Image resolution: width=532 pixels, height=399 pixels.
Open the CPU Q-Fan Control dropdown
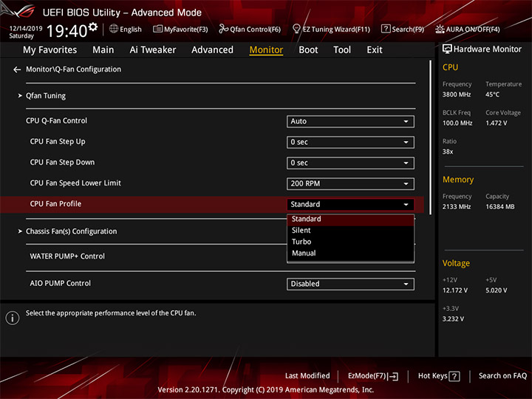click(350, 121)
